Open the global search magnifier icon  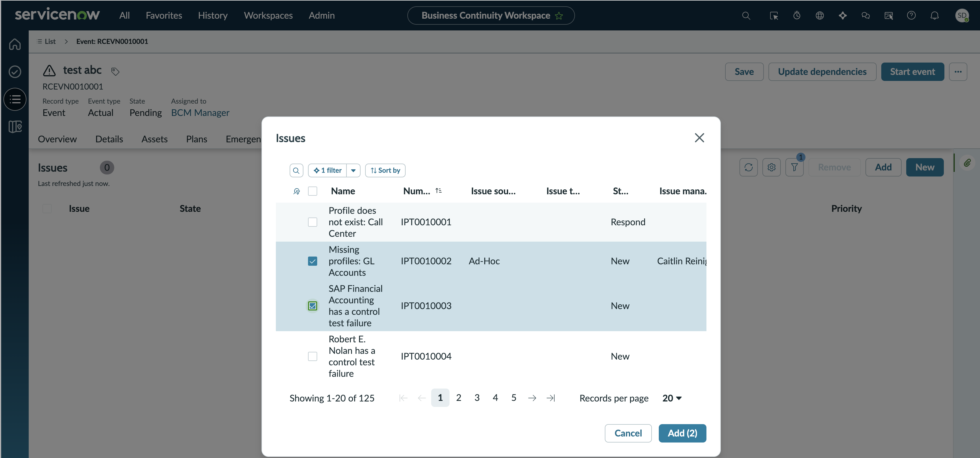(x=746, y=15)
